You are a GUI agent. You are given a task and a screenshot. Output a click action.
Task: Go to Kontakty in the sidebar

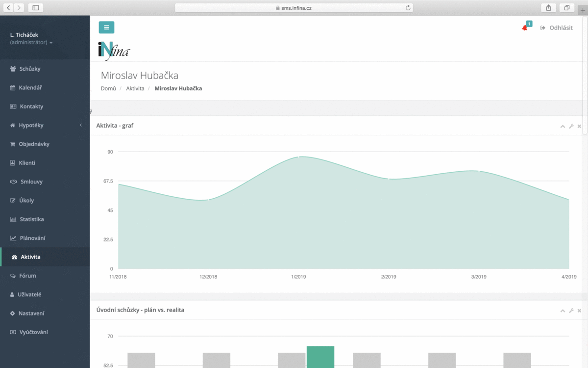point(45,106)
